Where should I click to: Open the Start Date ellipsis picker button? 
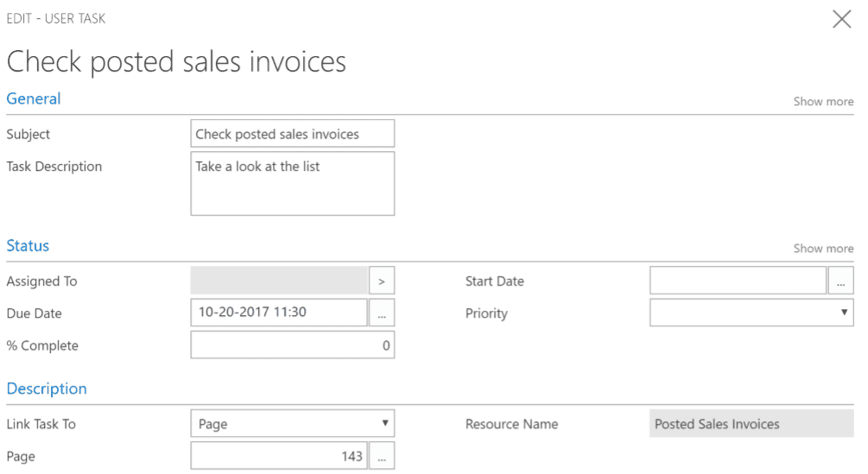pos(840,281)
